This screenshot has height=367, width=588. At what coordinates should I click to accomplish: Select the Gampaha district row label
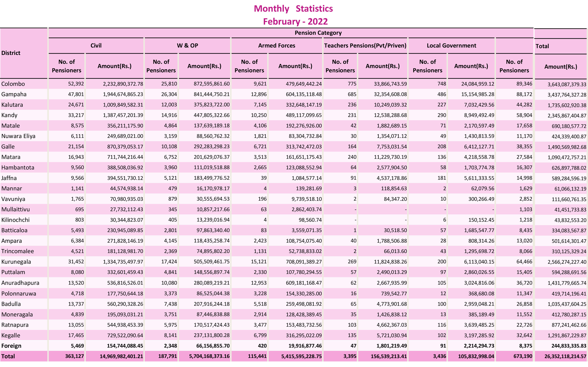pyautogui.click(x=14, y=94)
